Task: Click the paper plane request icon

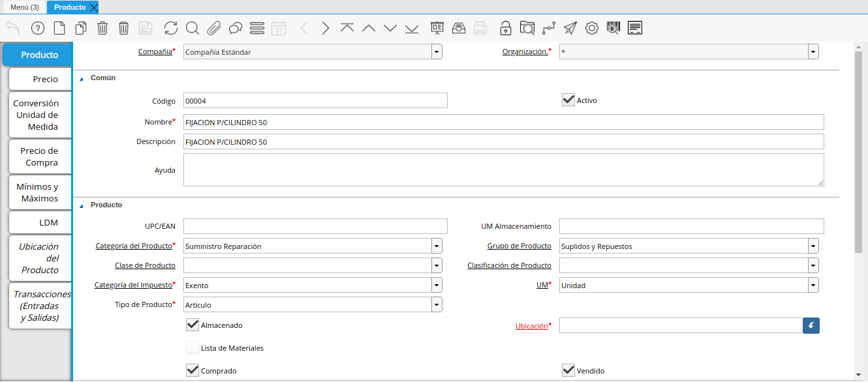Action: 570,28
